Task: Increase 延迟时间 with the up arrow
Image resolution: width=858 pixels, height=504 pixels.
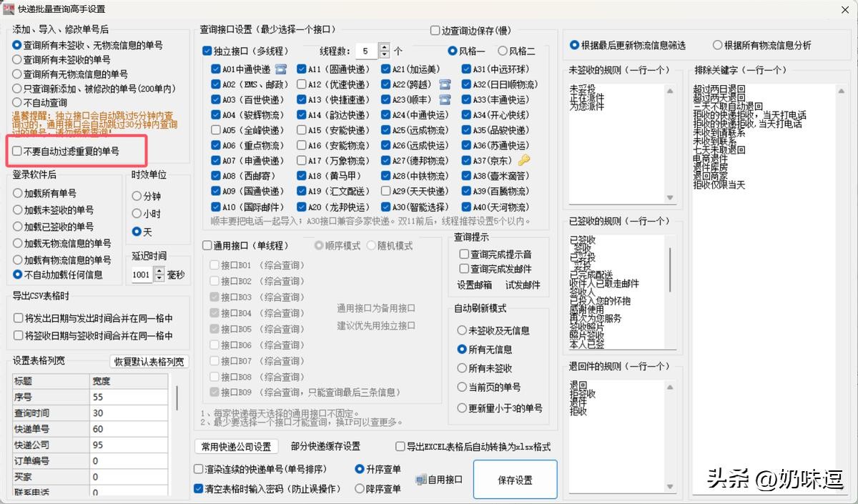Action: click(159, 271)
